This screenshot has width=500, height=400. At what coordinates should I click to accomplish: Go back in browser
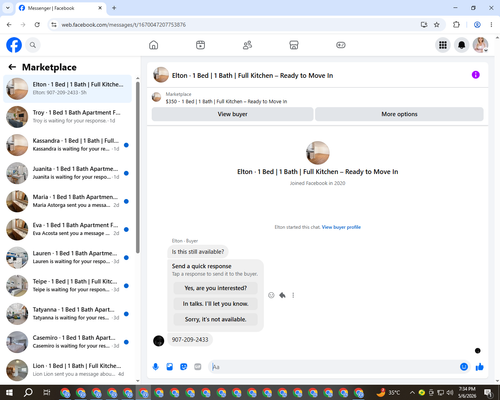(x=9, y=25)
